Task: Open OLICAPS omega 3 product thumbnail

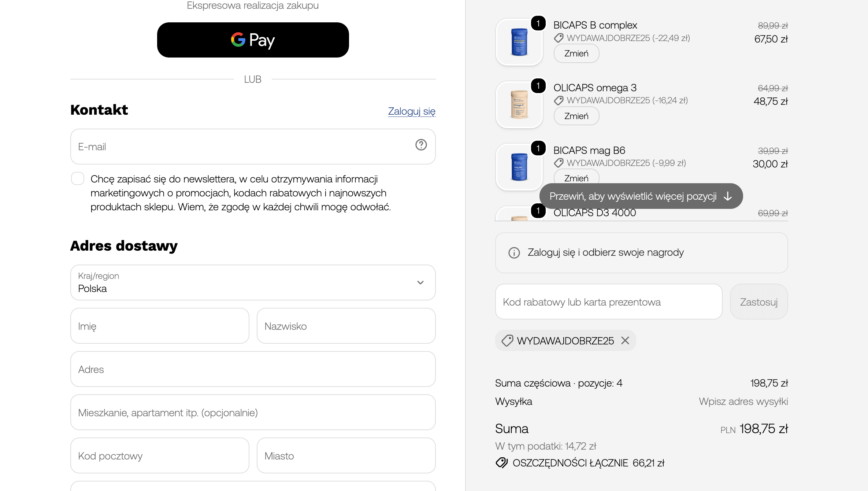Action: point(519,105)
